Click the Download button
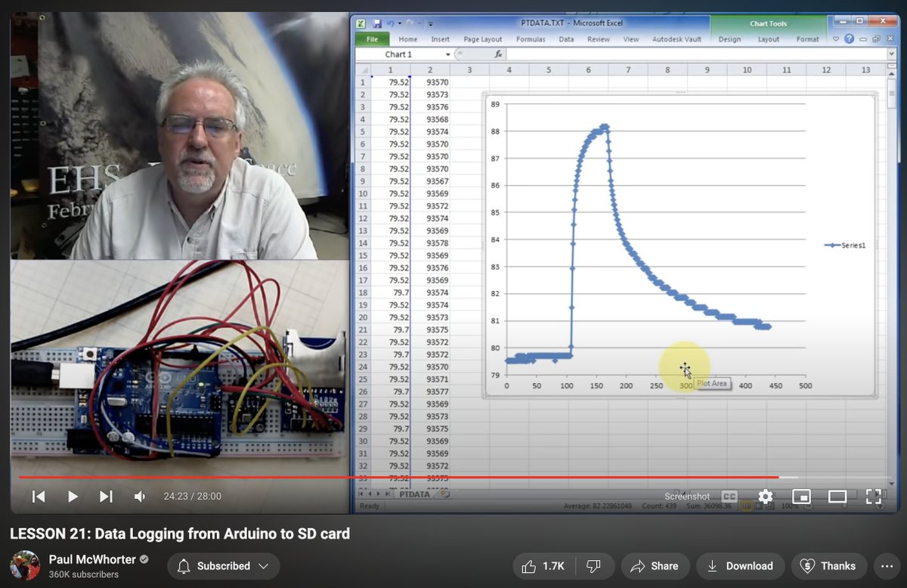907x588 pixels. tap(739, 566)
